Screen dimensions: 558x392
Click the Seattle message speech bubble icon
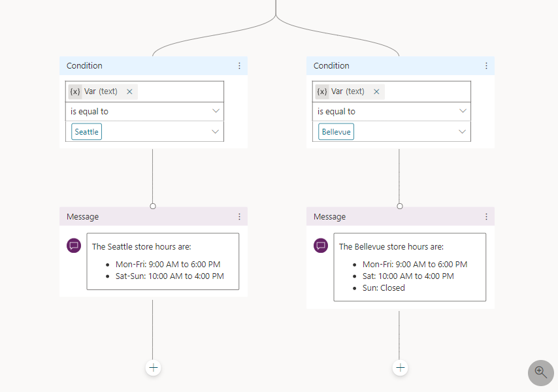point(74,246)
